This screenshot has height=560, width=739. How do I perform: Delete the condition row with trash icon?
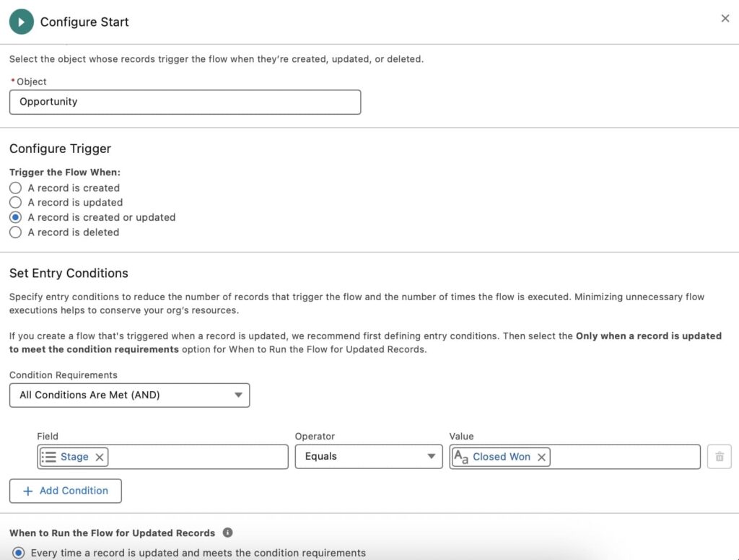(720, 456)
